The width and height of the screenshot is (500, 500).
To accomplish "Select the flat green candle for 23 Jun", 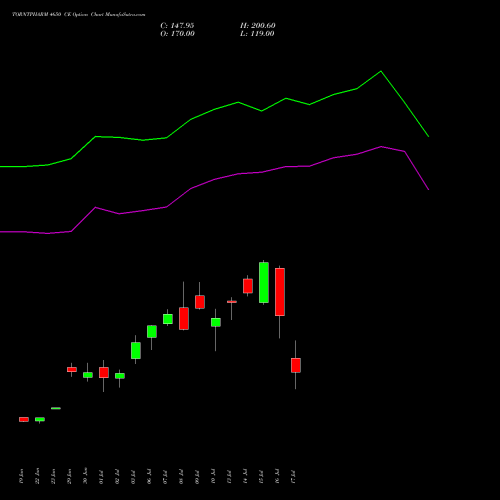I will click(56, 408).
